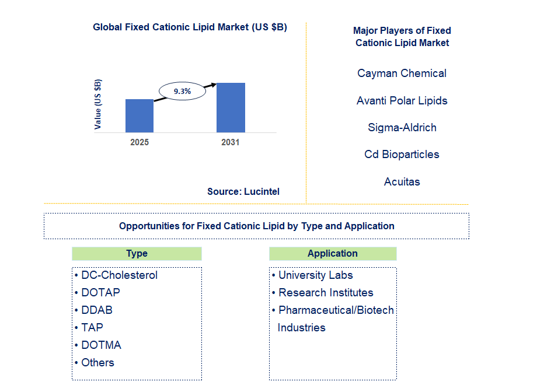544x392 pixels.
Task: Click the Source: Lucintel text
Action: point(243,192)
